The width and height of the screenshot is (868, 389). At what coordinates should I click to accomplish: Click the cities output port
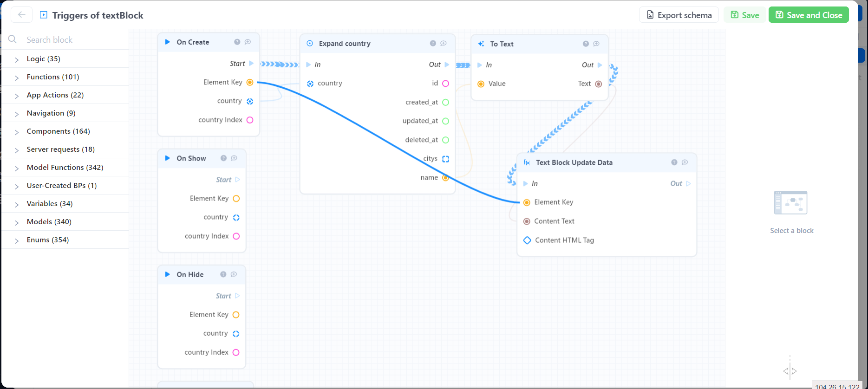point(445,159)
